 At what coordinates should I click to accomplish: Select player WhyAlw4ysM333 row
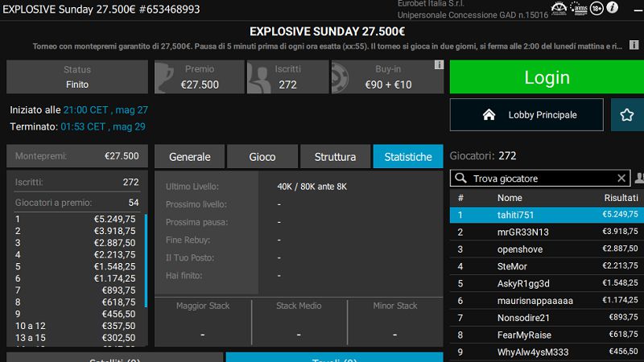(547, 352)
